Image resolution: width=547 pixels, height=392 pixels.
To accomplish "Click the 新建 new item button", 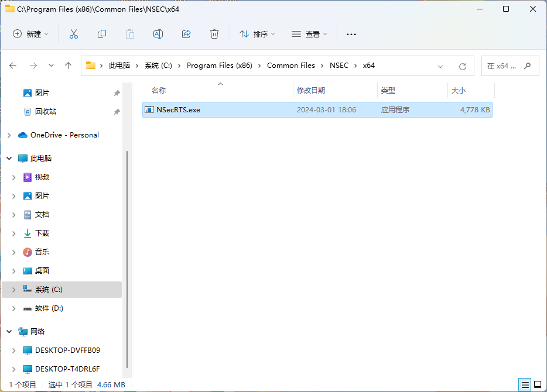I will (31, 35).
